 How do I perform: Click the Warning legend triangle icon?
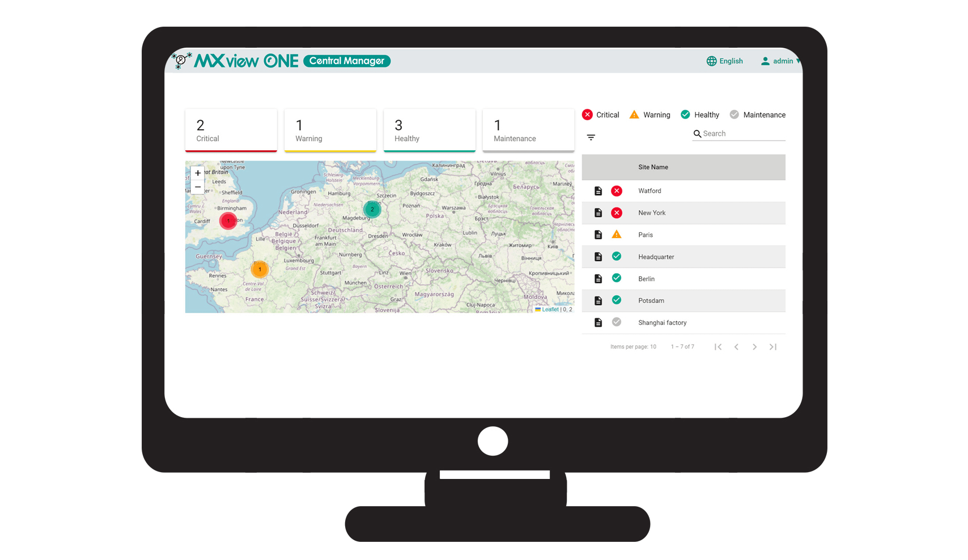tap(634, 114)
